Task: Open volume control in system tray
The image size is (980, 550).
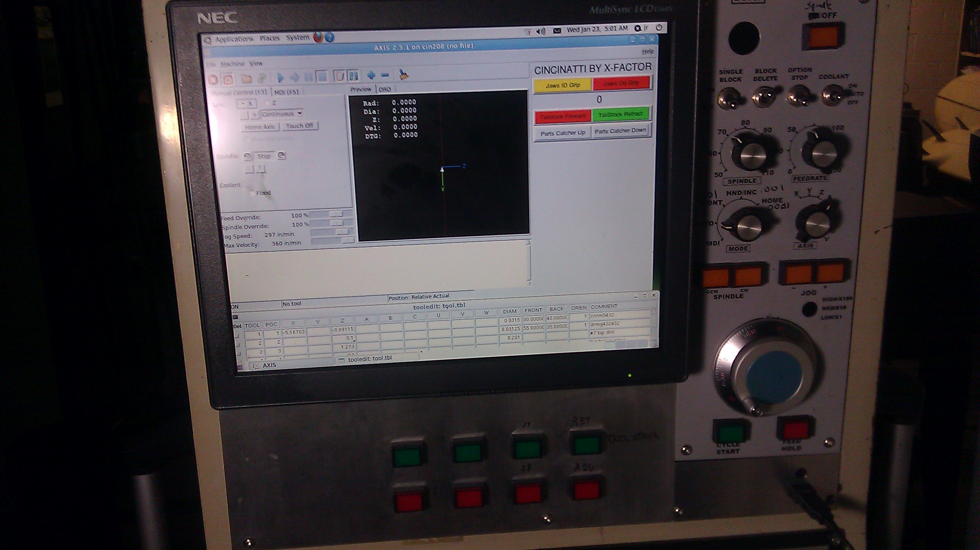Action: click(540, 31)
